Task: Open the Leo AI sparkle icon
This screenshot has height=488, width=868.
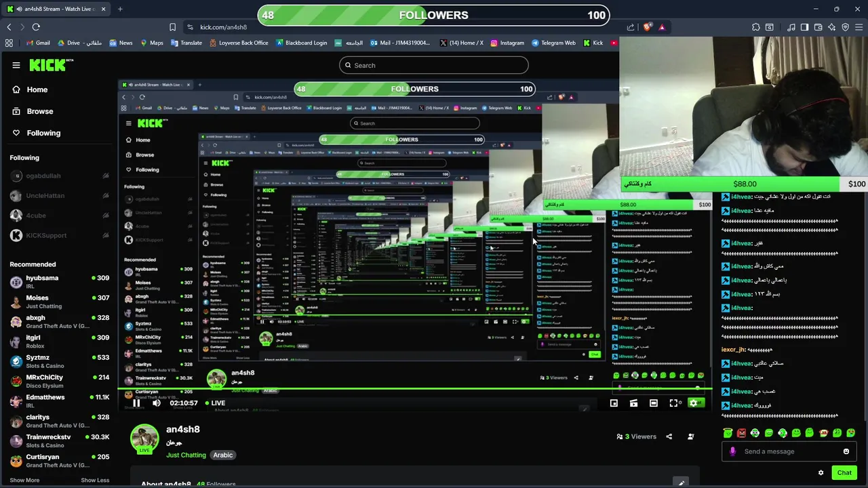Action: click(x=832, y=27)
